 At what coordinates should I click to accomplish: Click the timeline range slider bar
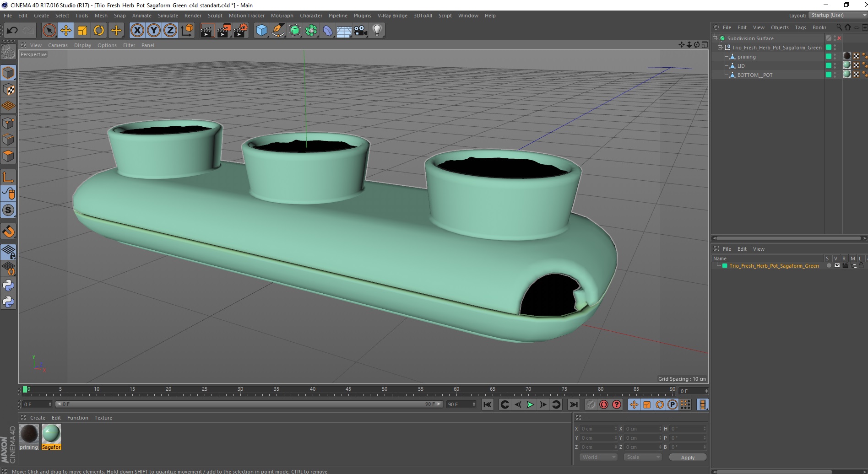(249, 404)
